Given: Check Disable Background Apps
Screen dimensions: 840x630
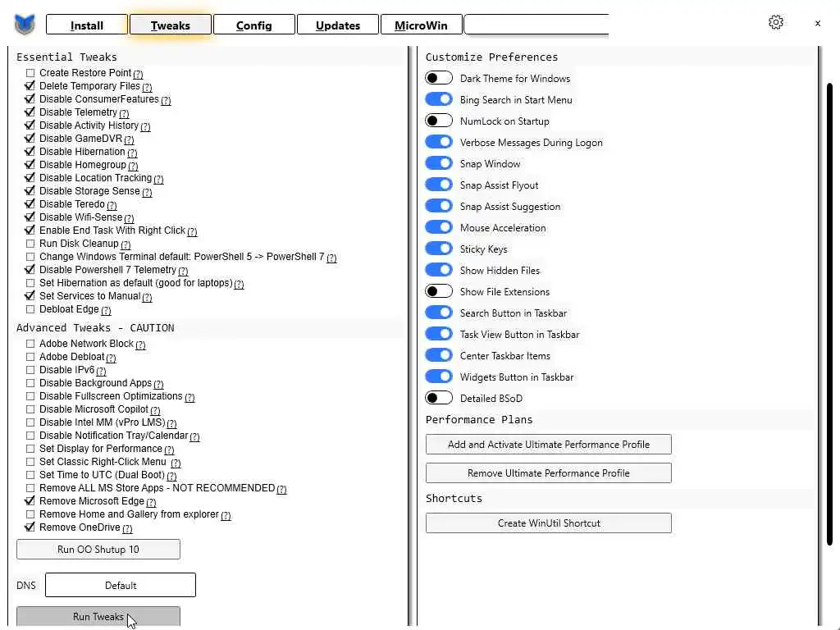Looking at the screenshot, I should click(x=30, y=383).
